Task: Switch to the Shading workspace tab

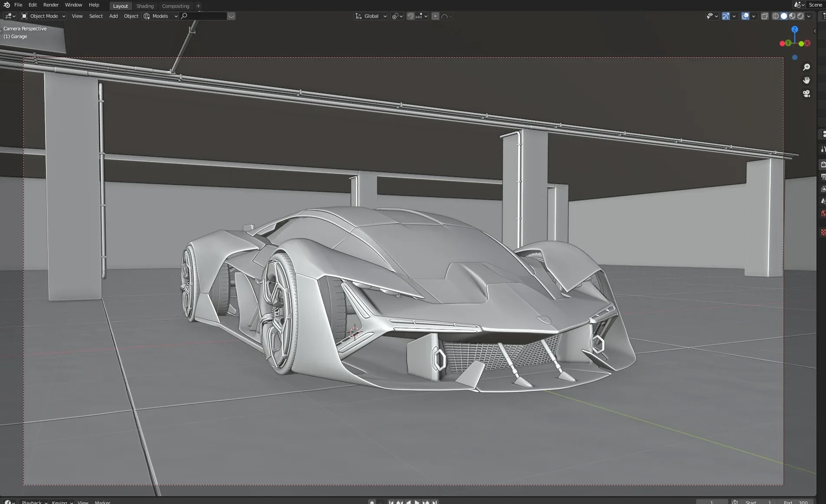Action: pyautogui.click(x=145, y=6)
